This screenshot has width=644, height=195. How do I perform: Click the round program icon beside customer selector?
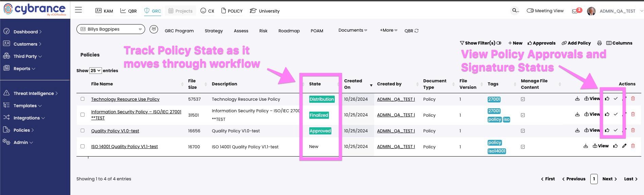[154, 29]
